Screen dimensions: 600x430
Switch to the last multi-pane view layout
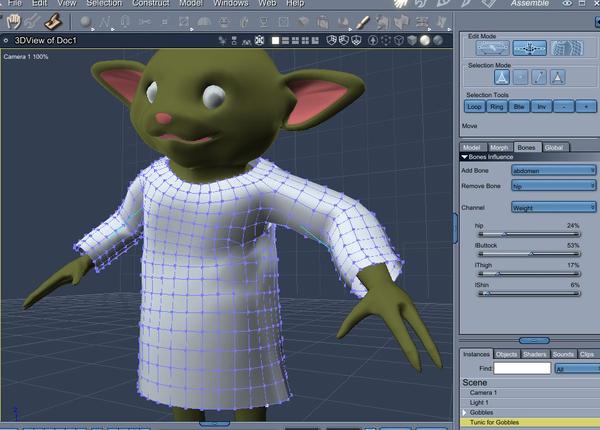coord(315,41)
